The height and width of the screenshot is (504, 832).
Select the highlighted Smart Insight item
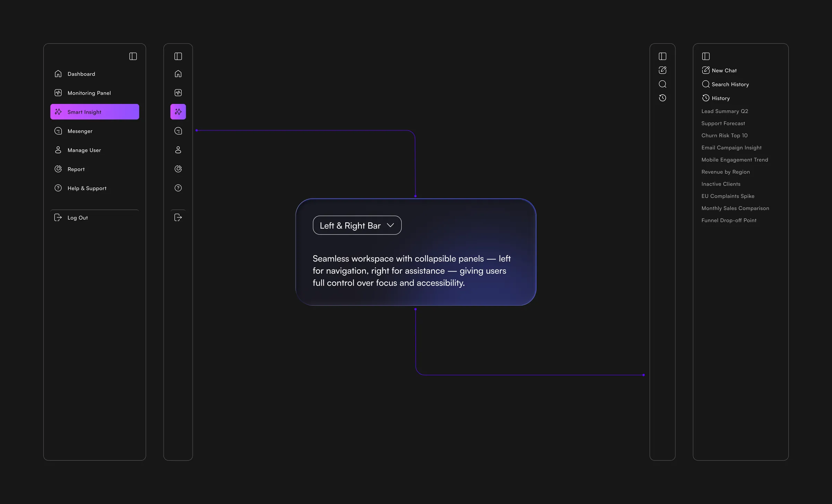coord(95,112)
